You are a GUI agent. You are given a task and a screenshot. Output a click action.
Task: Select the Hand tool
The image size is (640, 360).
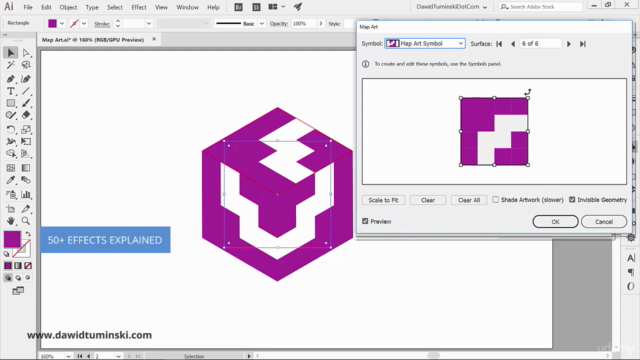(x=11, y=221)
